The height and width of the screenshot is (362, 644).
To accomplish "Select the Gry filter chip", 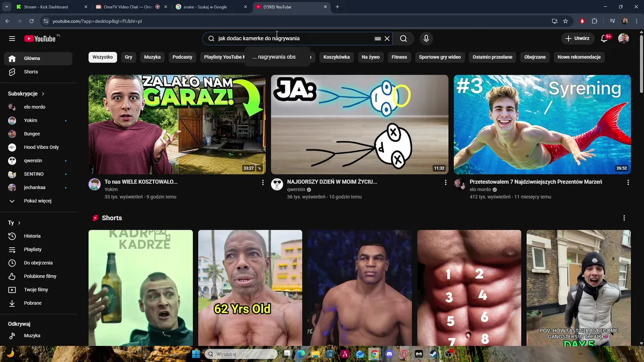I will (129, 57).
